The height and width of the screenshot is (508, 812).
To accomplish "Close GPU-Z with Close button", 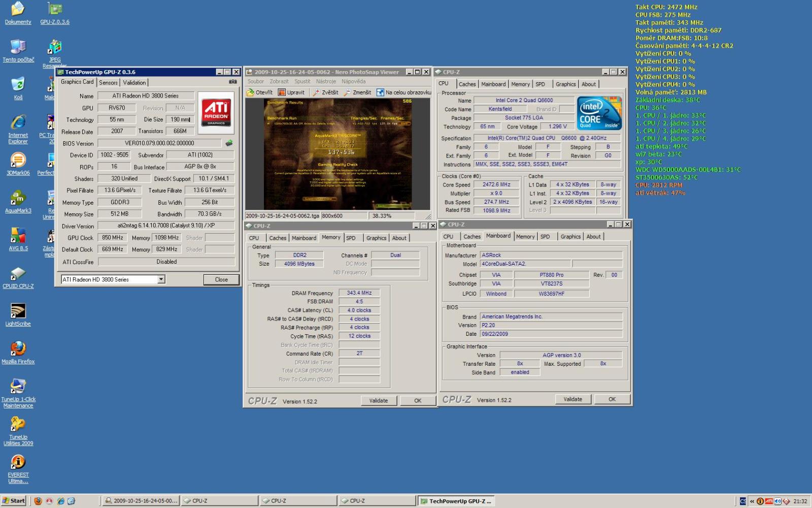I will pos(221,279).
